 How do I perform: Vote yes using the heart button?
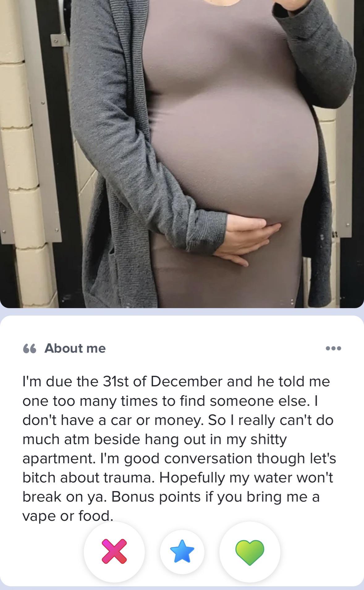(x=250, y=551)
